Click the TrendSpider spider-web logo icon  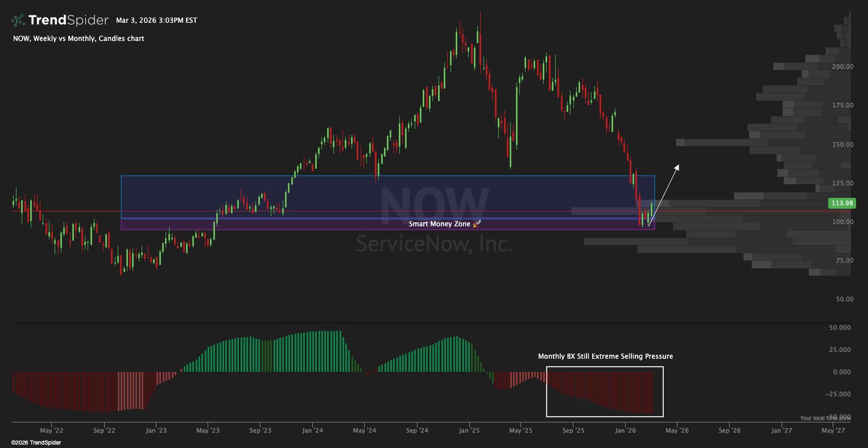click(18, 20)
